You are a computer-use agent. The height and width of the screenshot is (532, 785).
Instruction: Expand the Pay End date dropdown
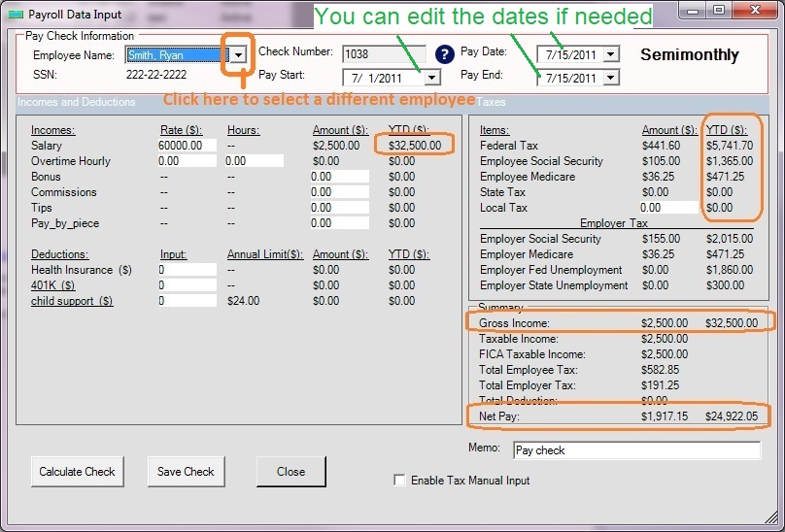coord(610,78)
